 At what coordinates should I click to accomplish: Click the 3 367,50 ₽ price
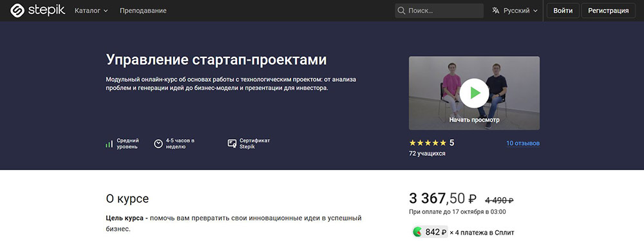click(x=443, y=199)
